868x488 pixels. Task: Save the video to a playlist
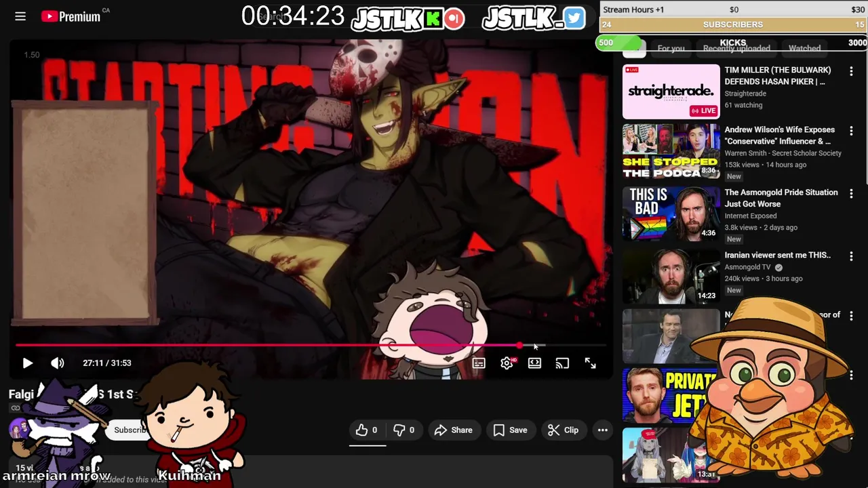tap(510, 430)
